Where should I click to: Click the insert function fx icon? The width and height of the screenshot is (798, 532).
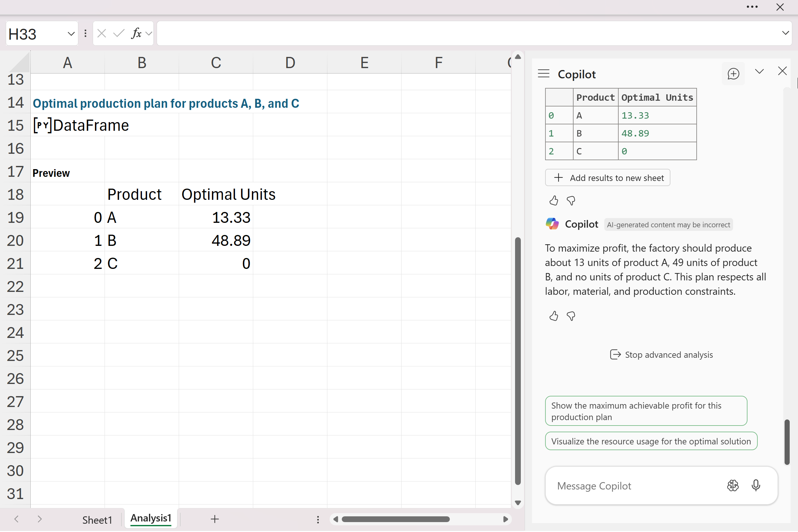137,33
